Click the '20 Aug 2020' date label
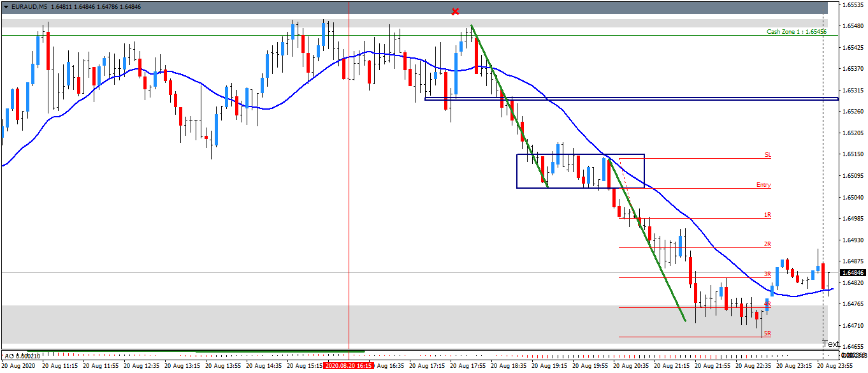Viewport: 868px width, 373px height. point(18,366)
